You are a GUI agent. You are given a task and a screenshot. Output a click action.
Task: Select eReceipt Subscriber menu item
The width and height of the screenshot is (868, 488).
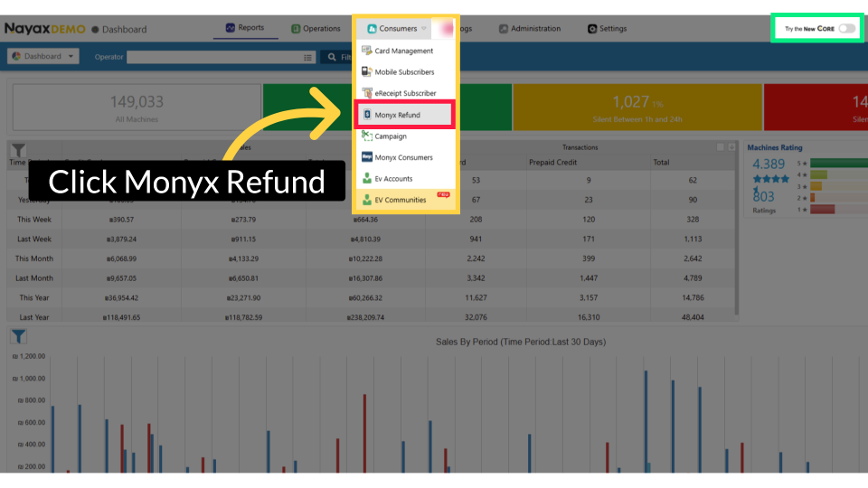click(x=405, y=92)
